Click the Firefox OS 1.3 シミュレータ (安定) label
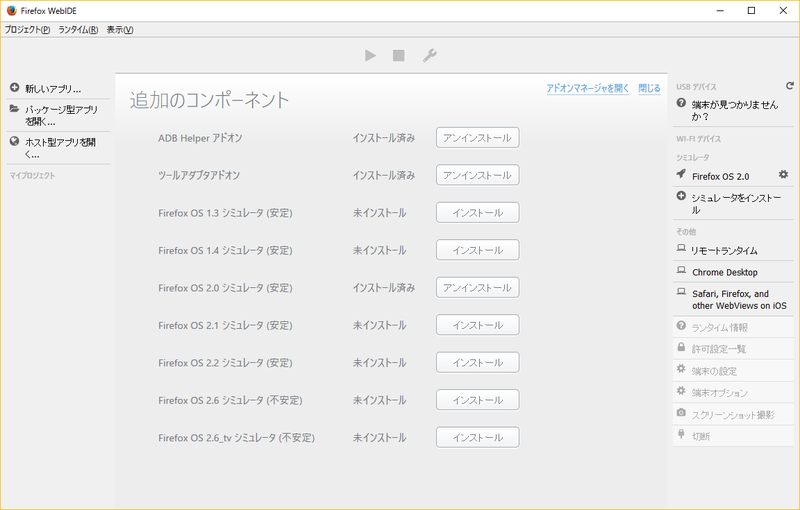Image resolution: width=800 pixels, height=510 pixels. tap(225, 213)
